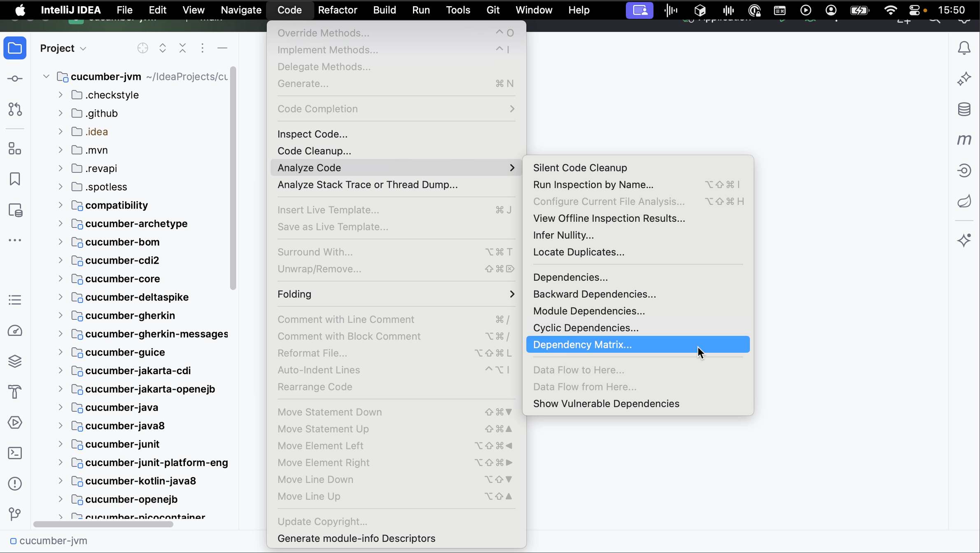
Task: Open the Refactor menu
Action: tap(337, 10)
